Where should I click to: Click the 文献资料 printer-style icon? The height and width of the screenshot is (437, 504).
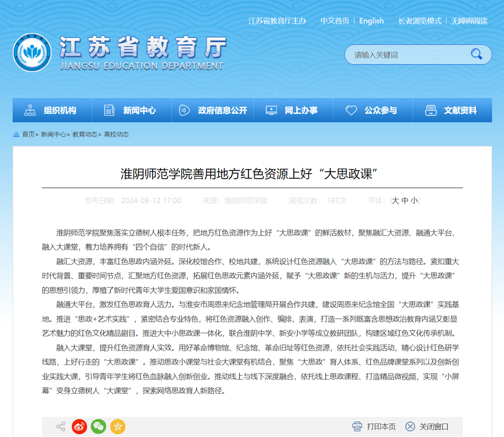tap(431, 110)
